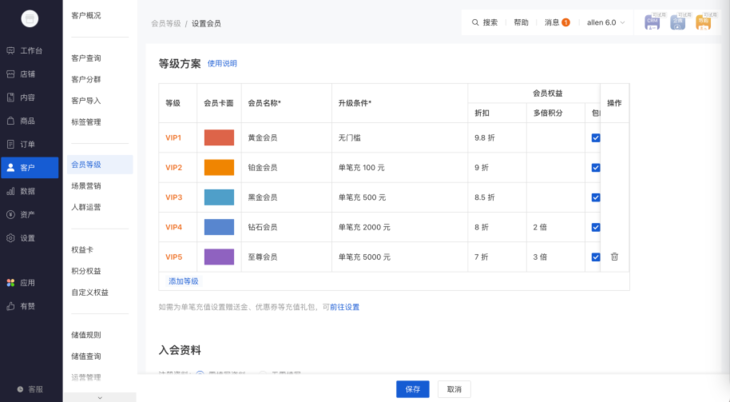Image resolution: width=730 pixels, height=402 pixels.
Task: Click the 添加等级 add level link
Action: 183,281
